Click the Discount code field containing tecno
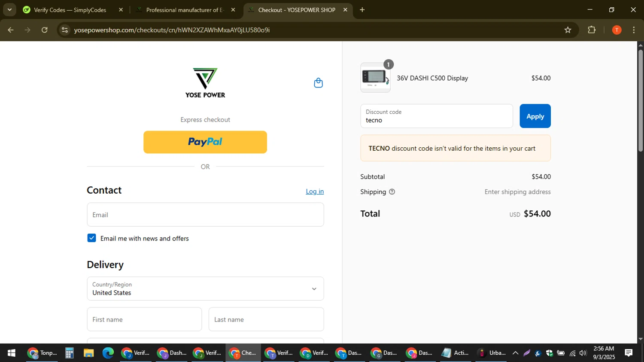 click(x=437, y=116)
